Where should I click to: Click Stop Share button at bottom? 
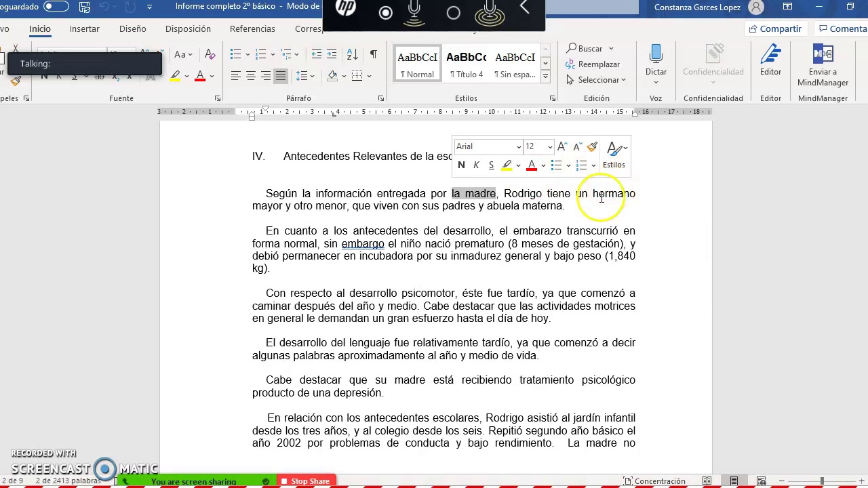(x=305, y=481)
